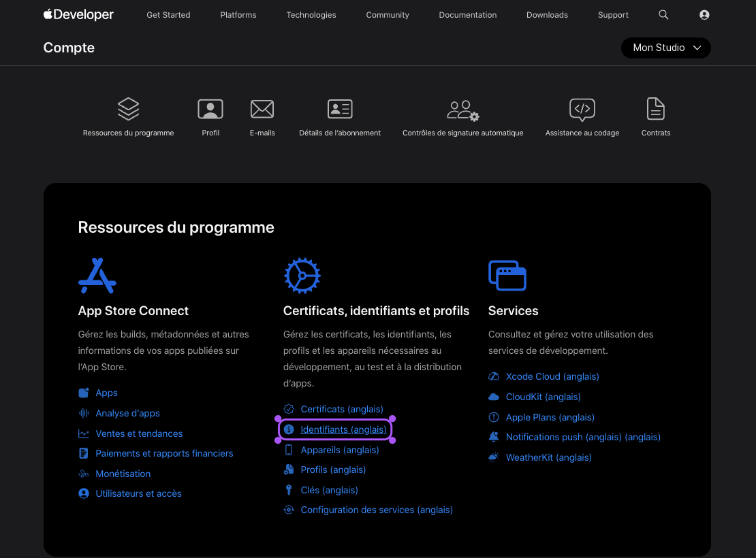Screen dimensions: 756x558
Task: Click the Xcode Cloud icon
Action: click(x=494, y=376)
